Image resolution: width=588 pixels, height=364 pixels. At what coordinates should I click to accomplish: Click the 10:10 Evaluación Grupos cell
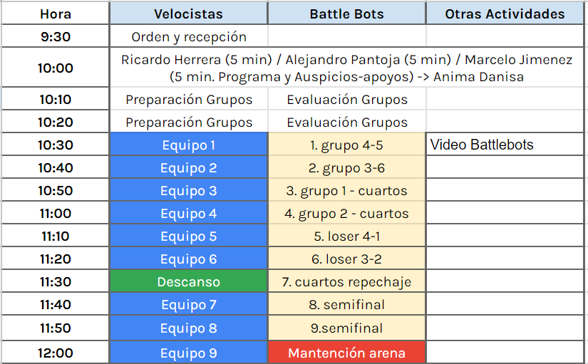pyautogui.click(x=347, y=99)
